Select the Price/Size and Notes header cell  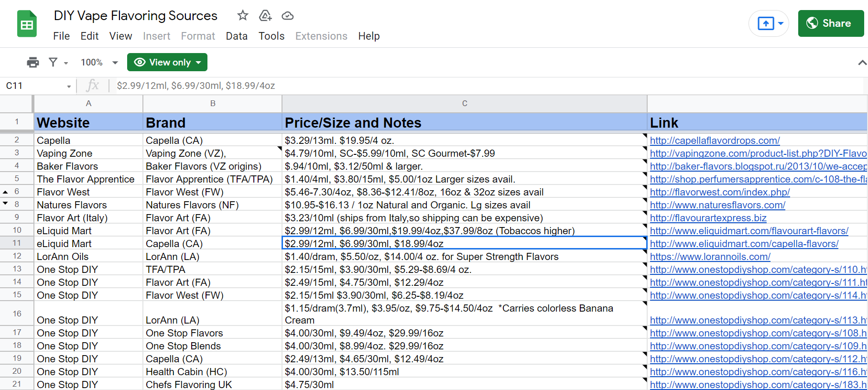(465, 123)
